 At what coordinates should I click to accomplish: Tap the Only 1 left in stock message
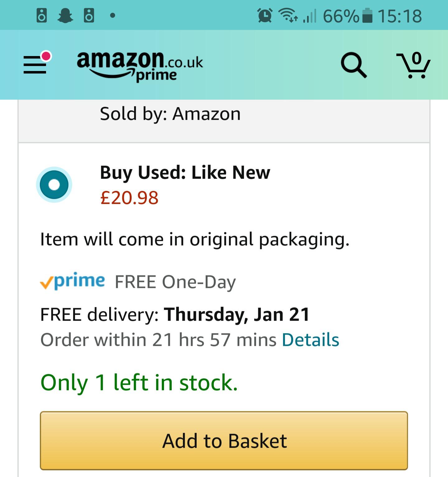(x=139, y=382)
